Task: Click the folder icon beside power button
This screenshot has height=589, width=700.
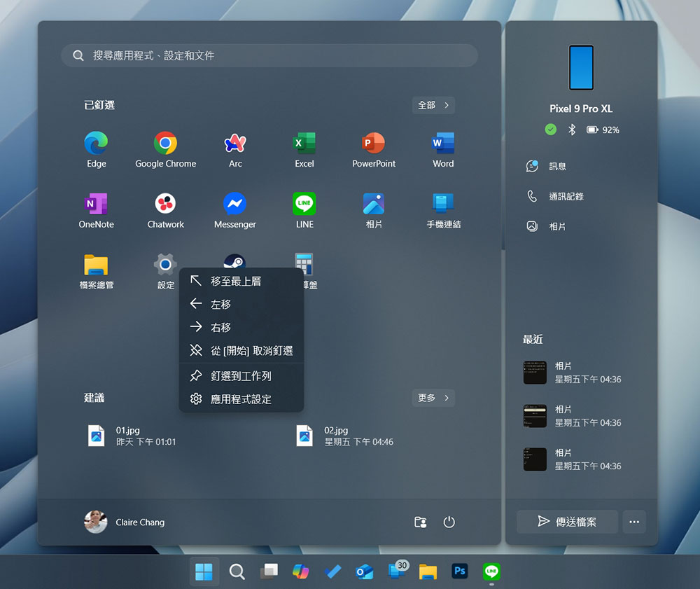Action: click(x=420, y=522)
